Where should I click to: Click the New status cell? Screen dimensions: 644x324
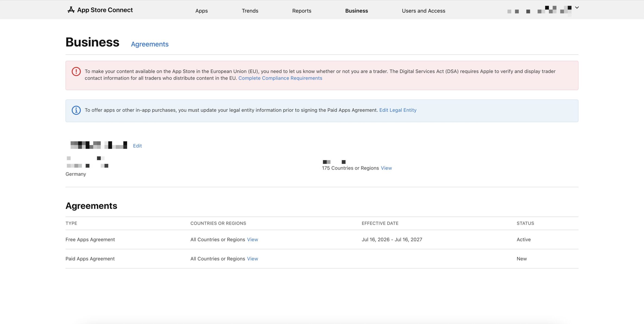522,259
